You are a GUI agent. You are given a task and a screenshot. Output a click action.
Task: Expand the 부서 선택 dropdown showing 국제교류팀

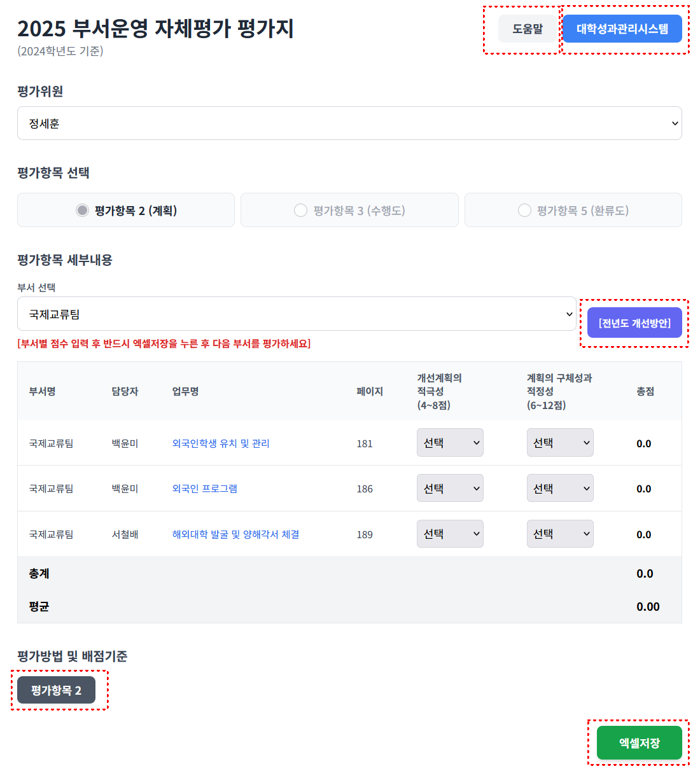point(297,314)
